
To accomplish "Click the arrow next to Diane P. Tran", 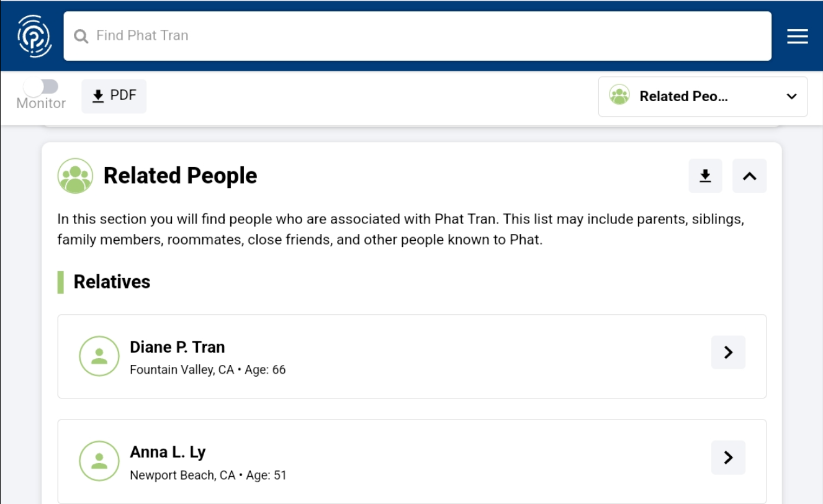I will (x=728, y=353).
